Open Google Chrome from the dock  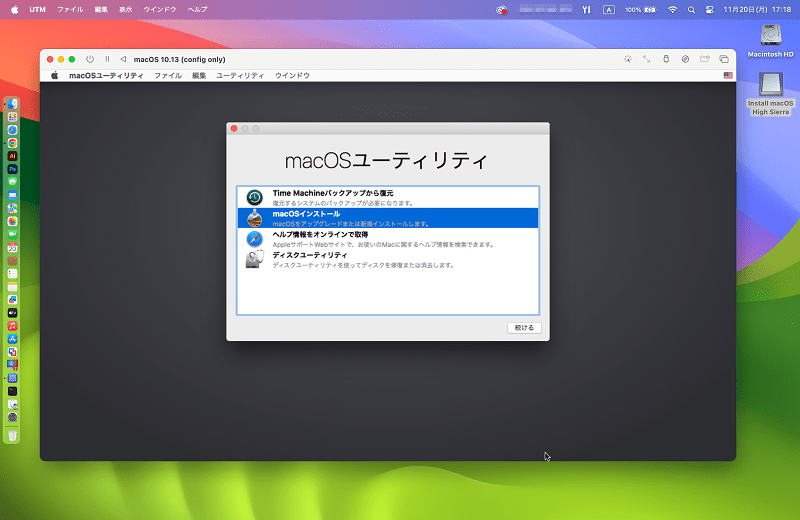[12, 143]
